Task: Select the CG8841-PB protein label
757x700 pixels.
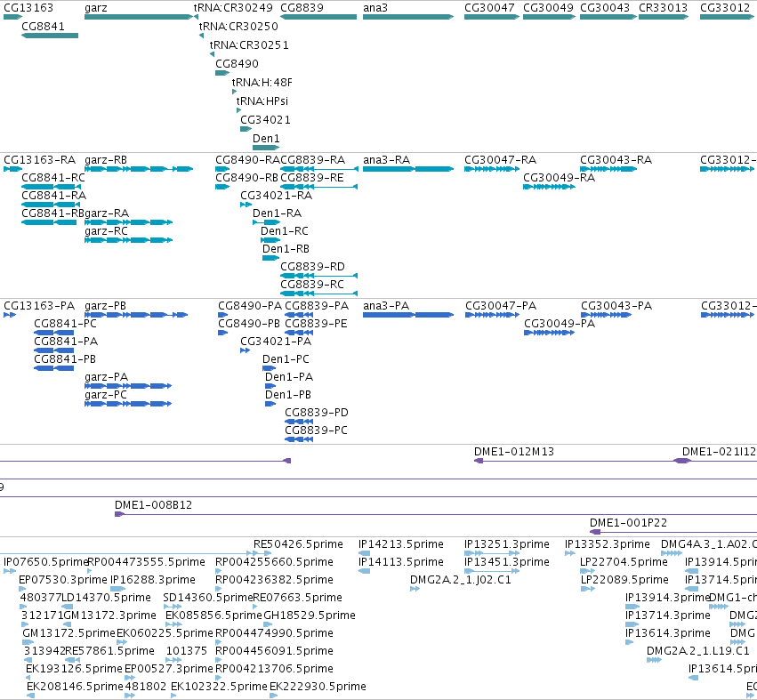Action: (x=65, y=359)
